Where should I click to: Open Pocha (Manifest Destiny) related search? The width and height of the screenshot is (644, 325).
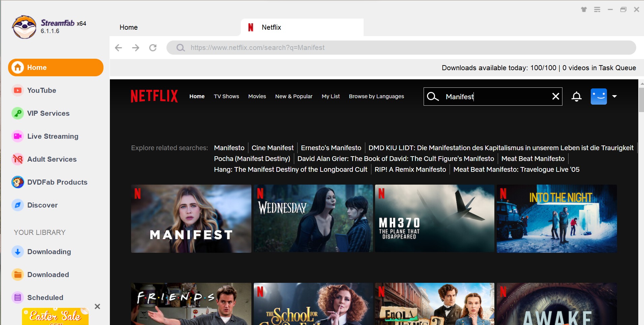point(252,159)
